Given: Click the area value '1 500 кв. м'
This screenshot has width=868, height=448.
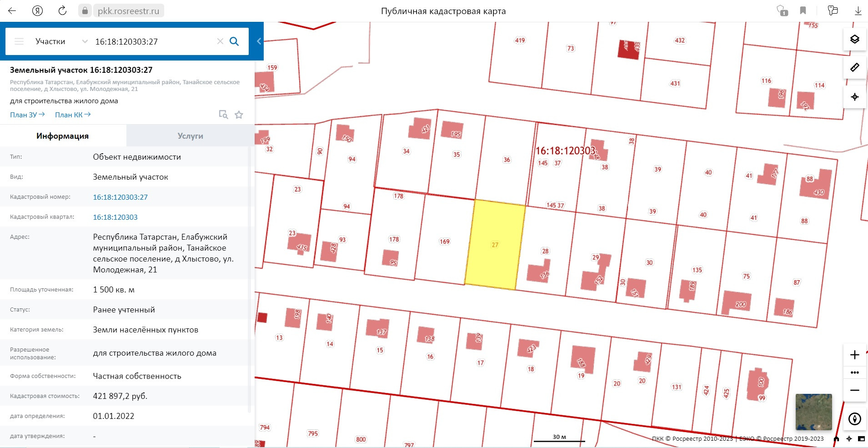Looking at the screenshot, I should (x=114, y=290).
